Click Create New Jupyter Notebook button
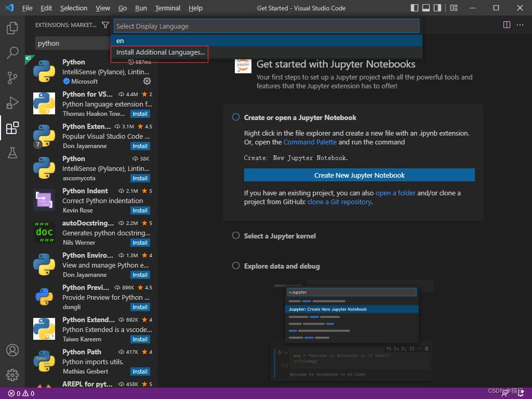Image resolution: width=532 pixels, height=399 pixels. coord(360,175)
